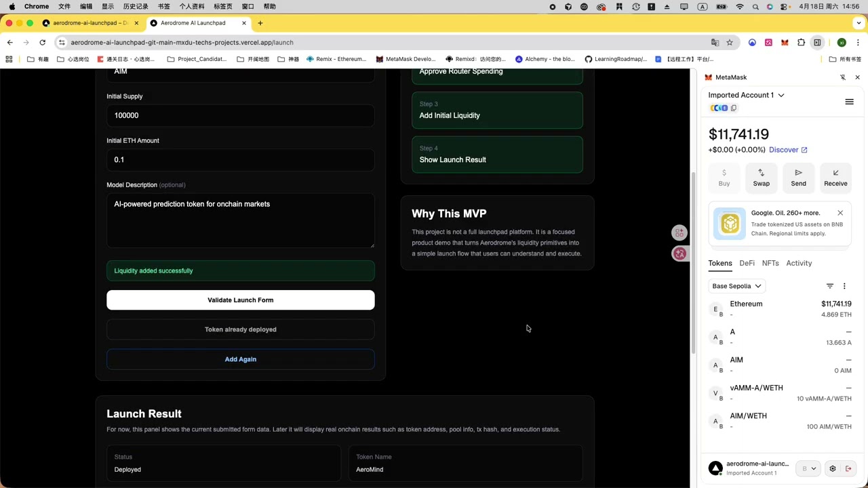The width and height of the screenshot is (868, 488).
Task: Open bookmarks apps grid icon
Action: (9, 59)
